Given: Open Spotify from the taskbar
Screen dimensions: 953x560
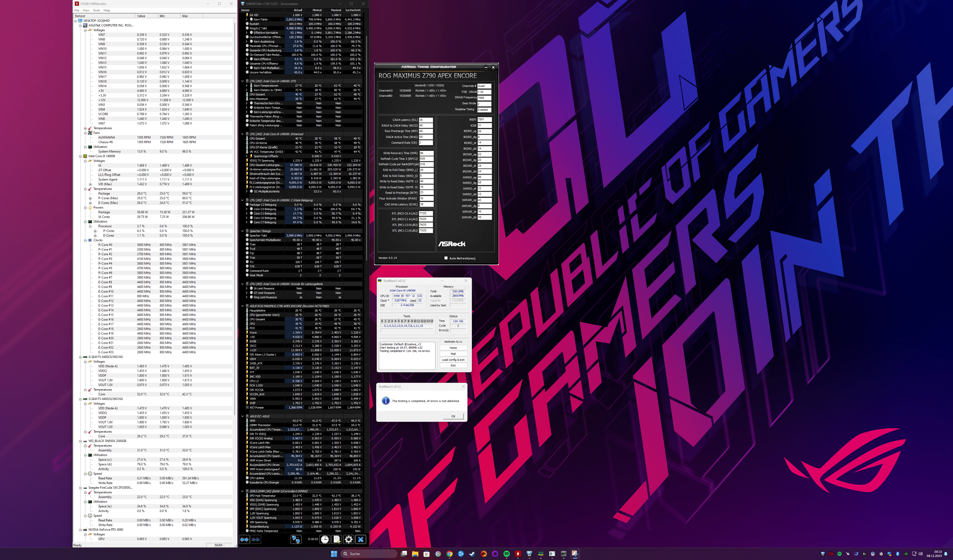Looking at the screenshot, I should [506, 554].
